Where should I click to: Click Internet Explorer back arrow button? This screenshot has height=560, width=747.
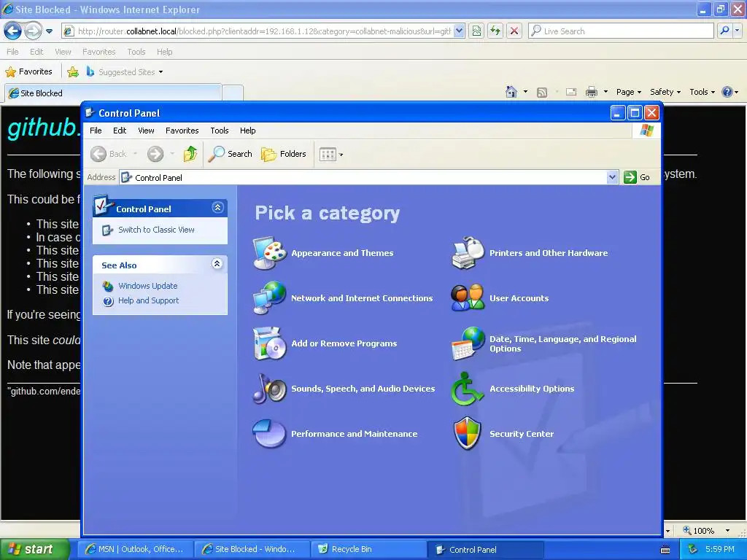tap(13, 31)
